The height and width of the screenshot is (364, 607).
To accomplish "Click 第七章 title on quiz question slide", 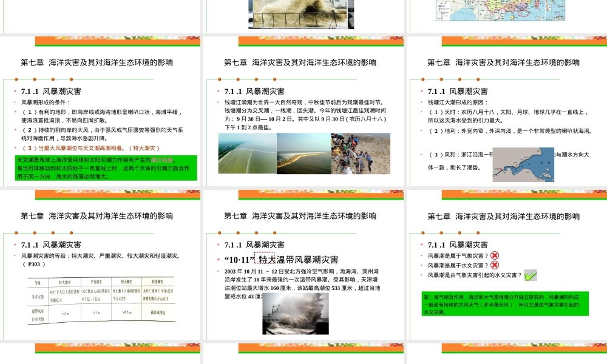I will tap(503, 216).
